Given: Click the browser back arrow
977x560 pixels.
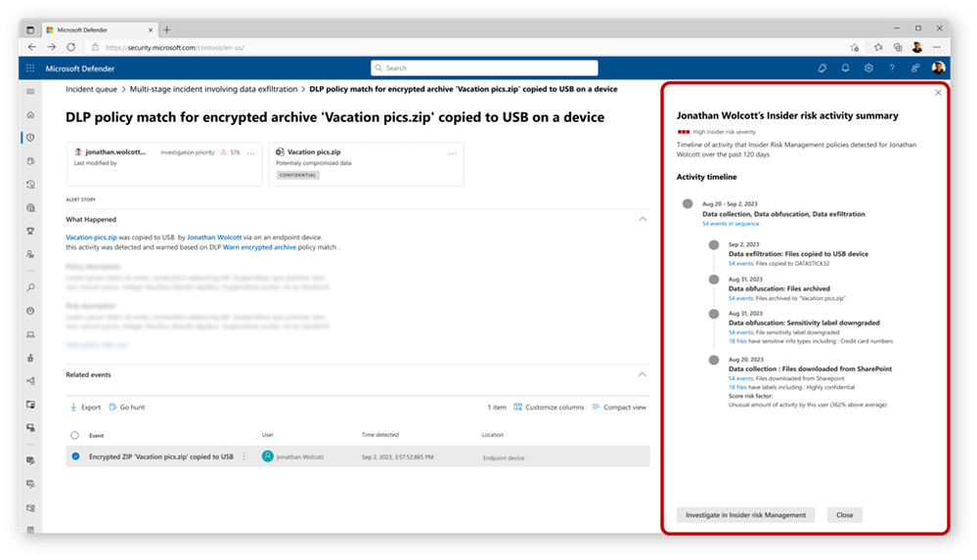Looking at the screenshot, I should point(31,47).
